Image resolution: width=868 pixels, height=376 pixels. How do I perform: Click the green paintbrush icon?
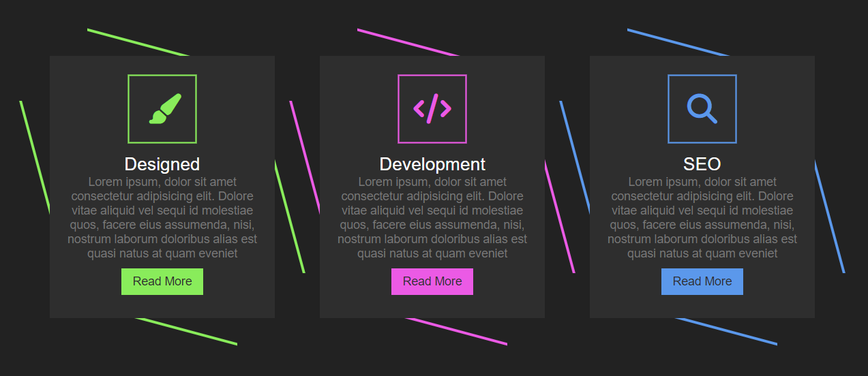[x=165, y=109]
